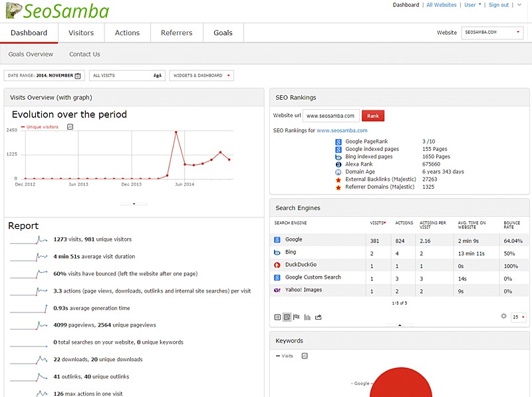The height and width of the screenshot is (397, 532).
Task: Click the Bing indexed pages icon
Action: pyautogui.click(x=338, y=157)
